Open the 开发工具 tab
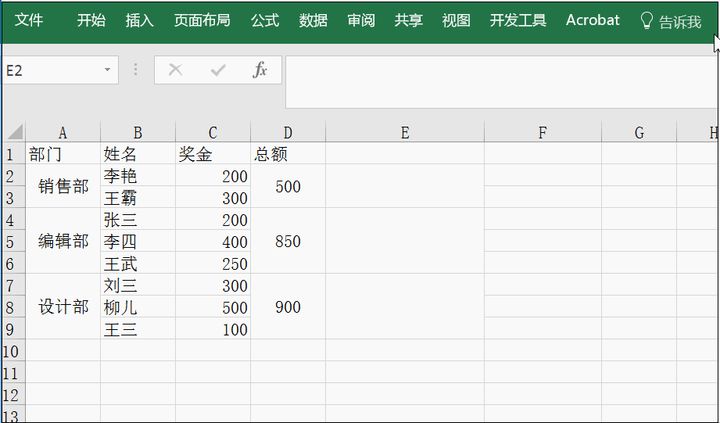Image resolution: width=720 pixels, height=423 pixels. tap(518, 20)
